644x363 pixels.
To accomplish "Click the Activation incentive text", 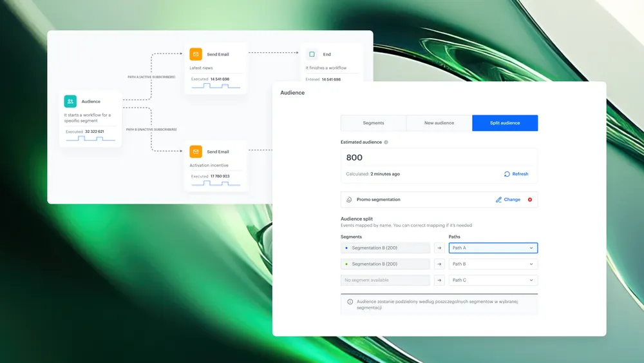I will (x=209, y=165).
